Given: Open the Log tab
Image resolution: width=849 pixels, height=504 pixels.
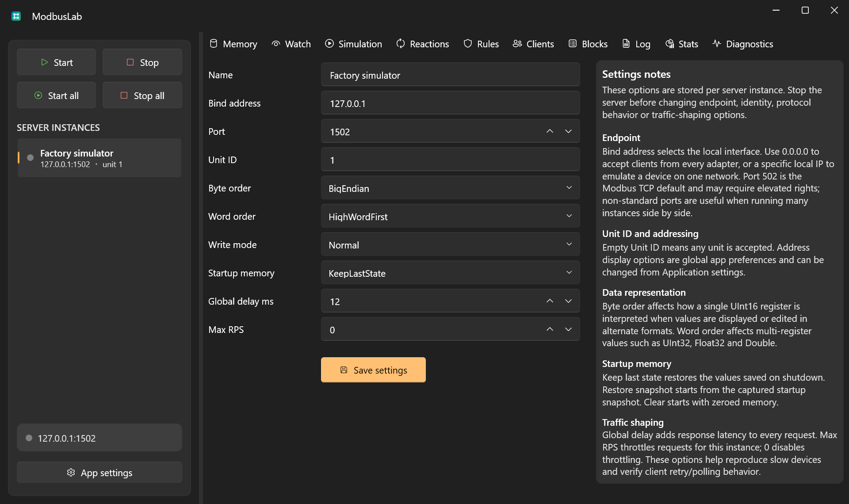Looking at the screenshot, I should click(636, 44).
